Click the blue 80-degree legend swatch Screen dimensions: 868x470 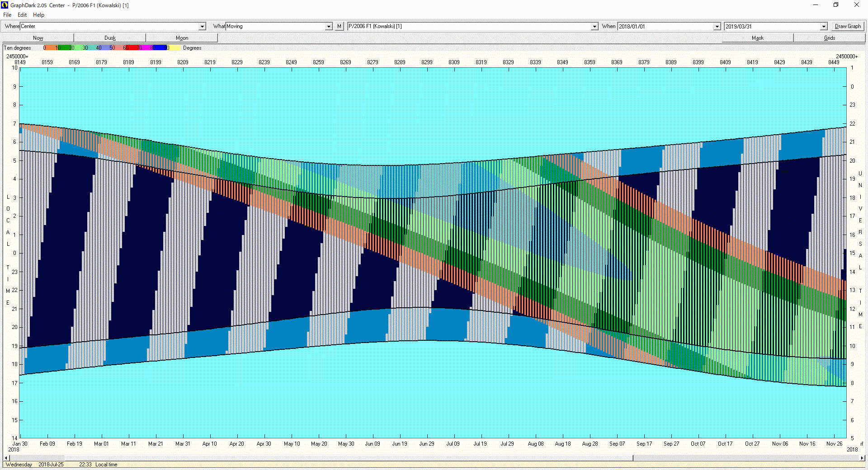coord(160,48)
